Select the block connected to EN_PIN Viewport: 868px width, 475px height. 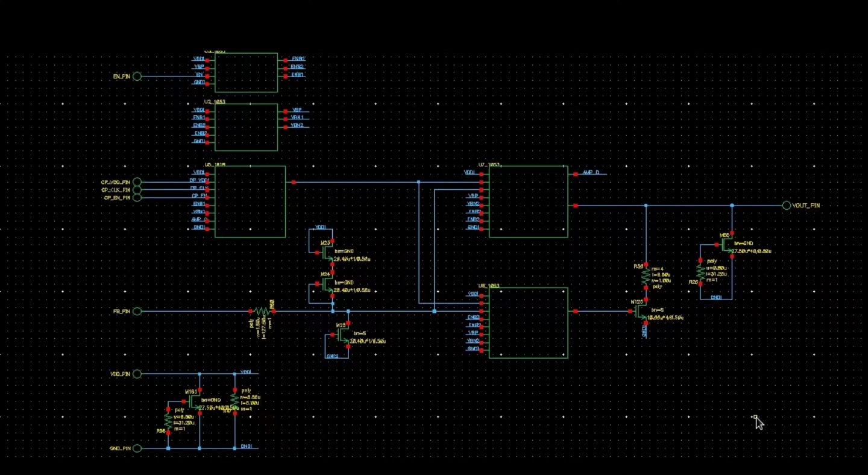[x=246, y=72]
